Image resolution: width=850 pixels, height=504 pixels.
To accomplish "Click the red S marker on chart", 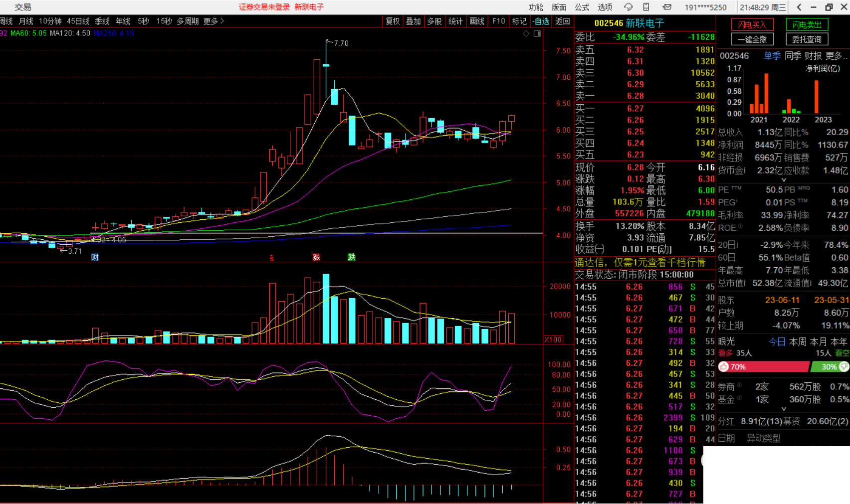I will 271,258.
